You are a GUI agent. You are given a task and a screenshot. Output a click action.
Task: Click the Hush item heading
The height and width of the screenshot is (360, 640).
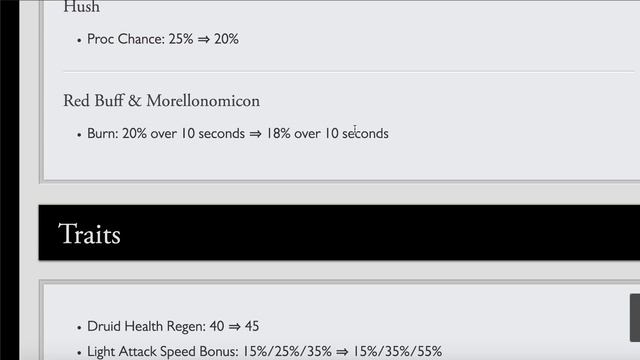pyautogui.click(x=81, y=7)
